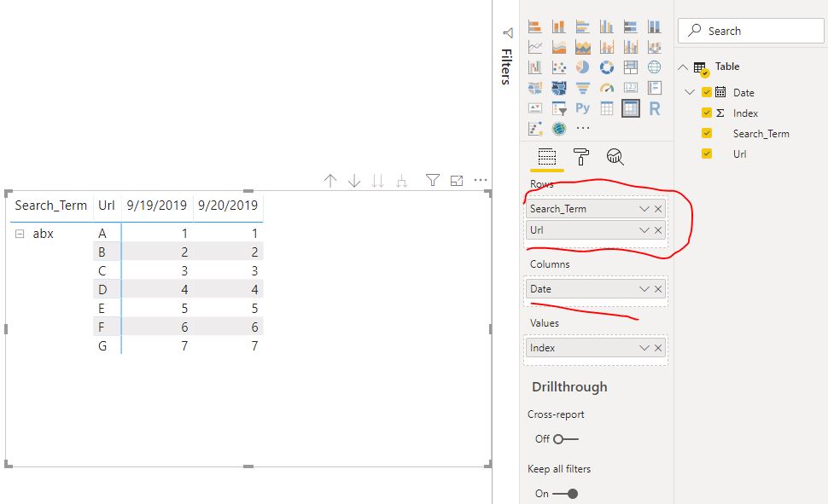Click the Fields search box

click(x=751, y=31)
